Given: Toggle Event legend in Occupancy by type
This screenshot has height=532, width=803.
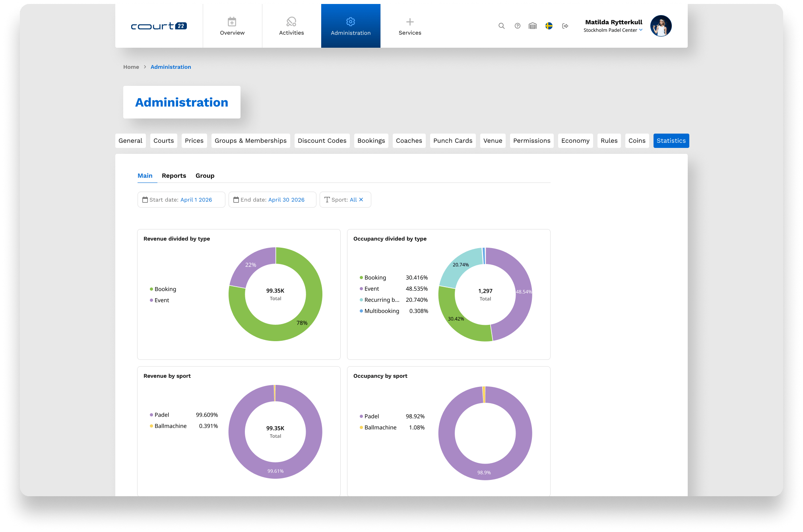Looking at the screenshot, I should (x=371, y=289).
